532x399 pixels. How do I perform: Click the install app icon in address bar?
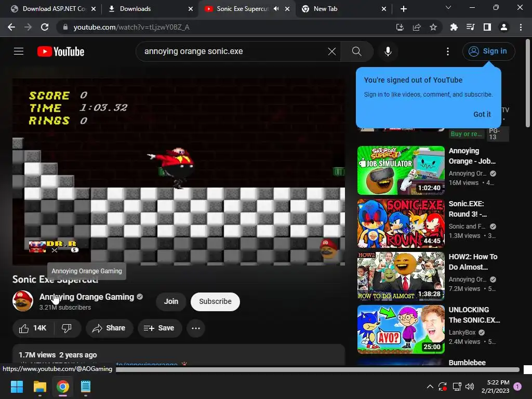click(x=400, y=27)
